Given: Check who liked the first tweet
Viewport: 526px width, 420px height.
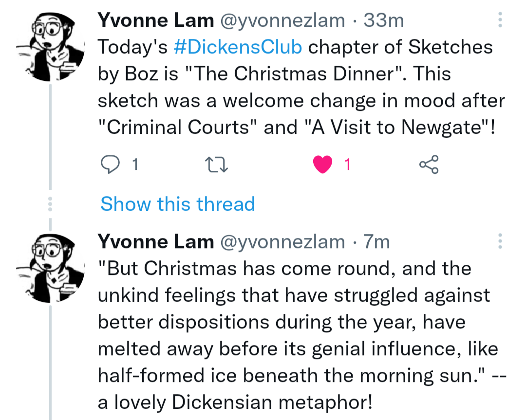Looking at the screenshot, I should [x=347, y=164].
